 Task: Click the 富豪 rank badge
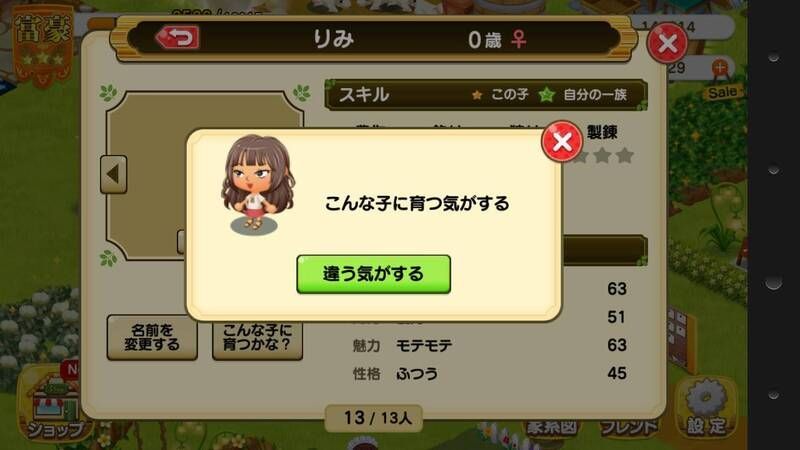(43, 43)
